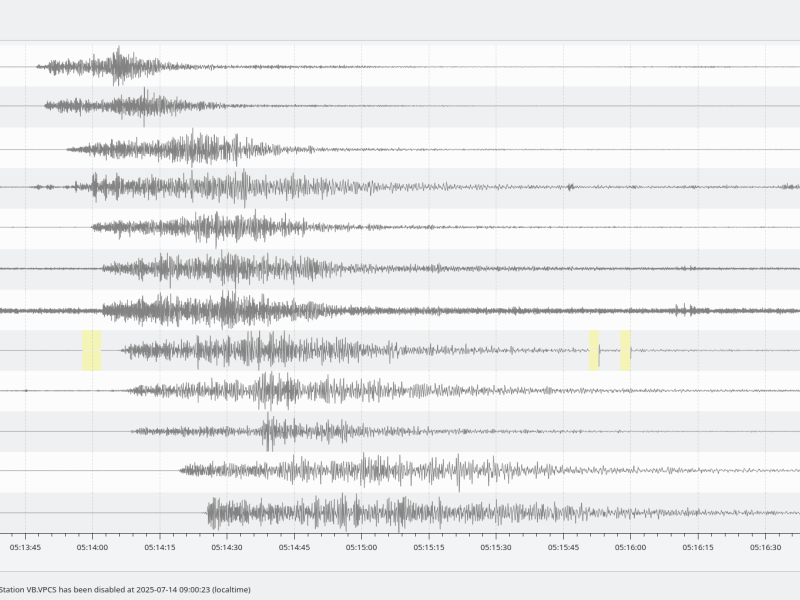Viewport: 800px width, 600px height.
Task: Select the bottom seismogram trace
Action: click(x=400, y=513)
